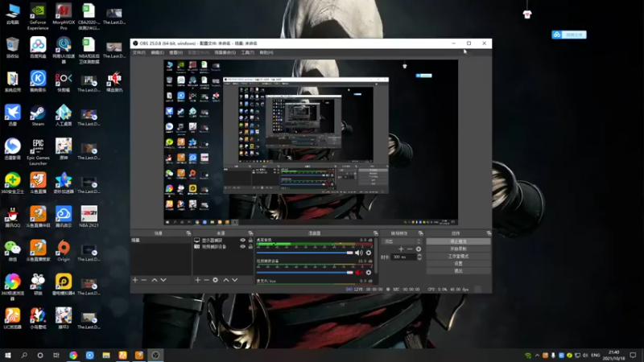Click the top streaming button in Controls
The image size is (644, 362).
(x=458, y=241)
